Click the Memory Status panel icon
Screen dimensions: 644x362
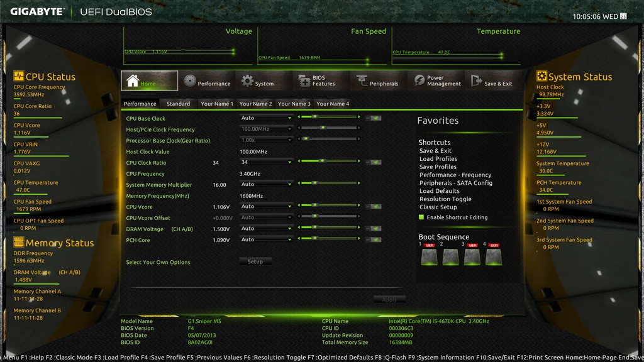point(18,242)
